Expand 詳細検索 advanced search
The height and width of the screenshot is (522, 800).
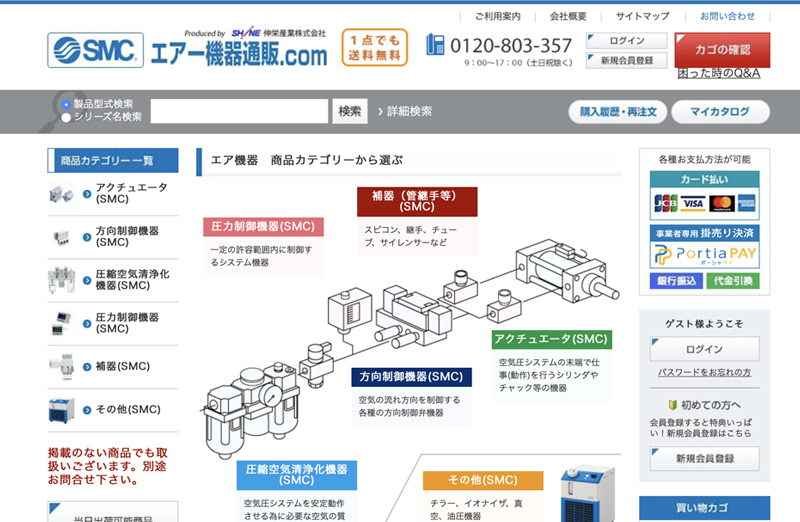click(404, 111)
